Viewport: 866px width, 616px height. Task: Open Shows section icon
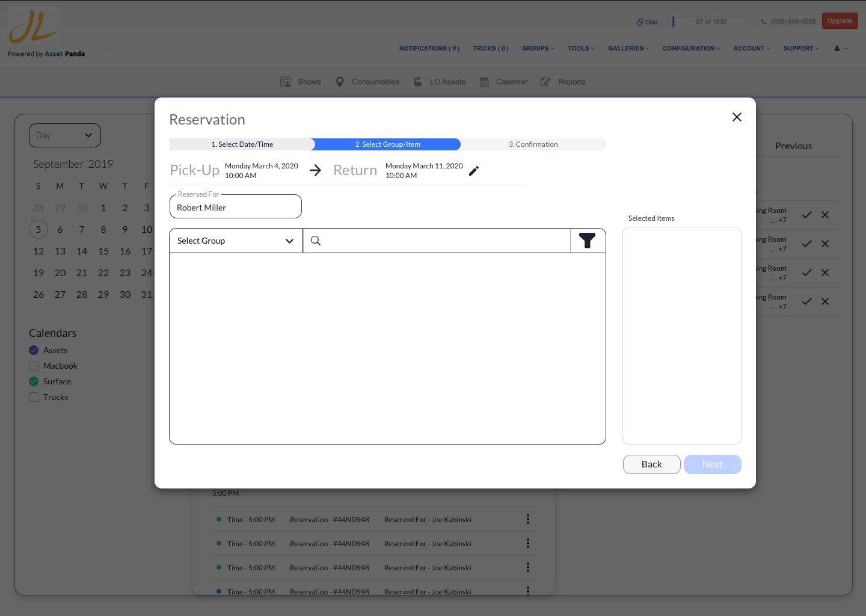pyautogui.click(x=286, y=82)
